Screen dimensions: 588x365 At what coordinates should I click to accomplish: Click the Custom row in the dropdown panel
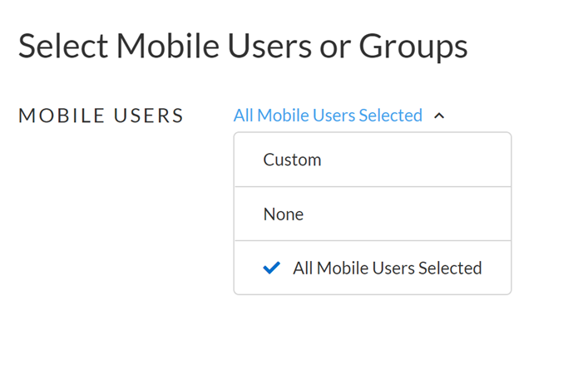pyautogui.click(x=372, y=160)
